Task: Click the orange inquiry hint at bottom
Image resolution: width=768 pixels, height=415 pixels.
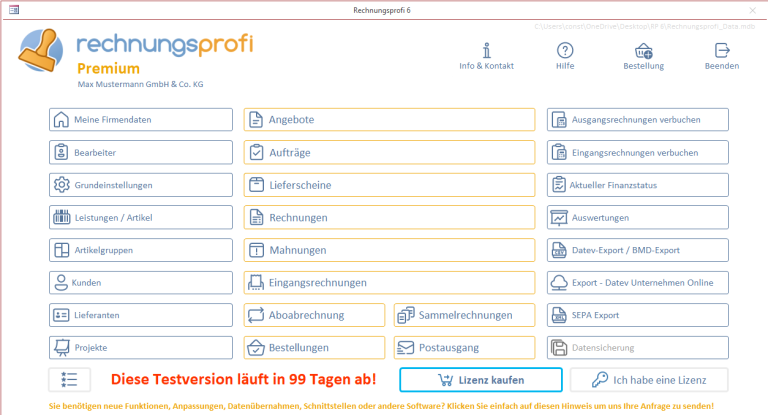Action: (x=381, y=406)
